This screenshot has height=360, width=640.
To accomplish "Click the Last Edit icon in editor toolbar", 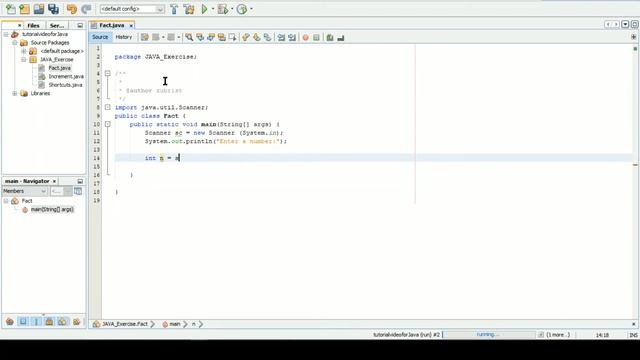I will [144, 38].
